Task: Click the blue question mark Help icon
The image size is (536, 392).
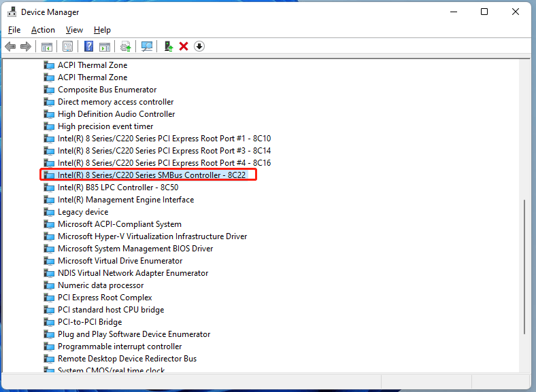Action: tap(89, 46)
